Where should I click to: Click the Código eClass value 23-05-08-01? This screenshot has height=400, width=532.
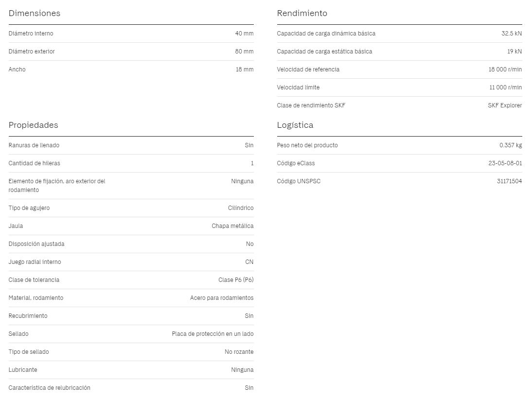505,163
